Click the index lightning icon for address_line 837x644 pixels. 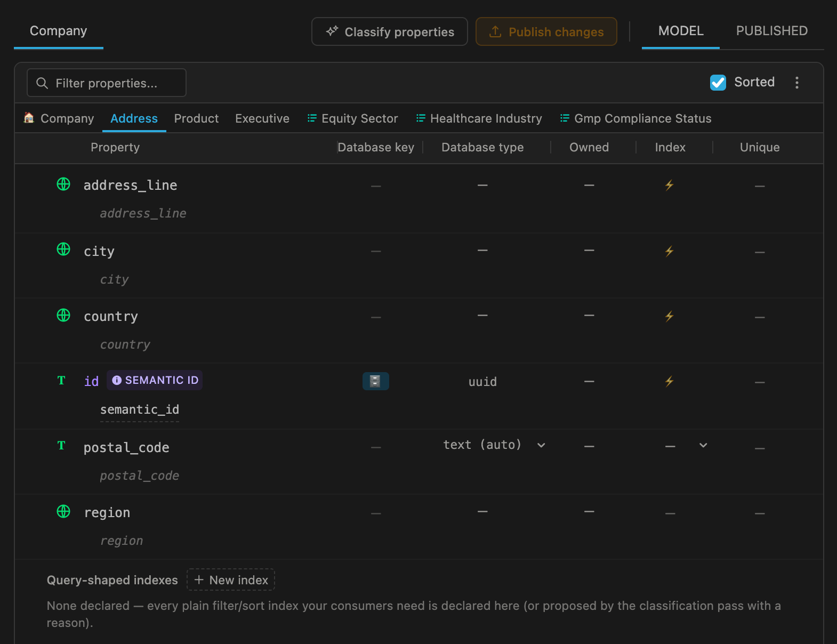coord(670,185)
